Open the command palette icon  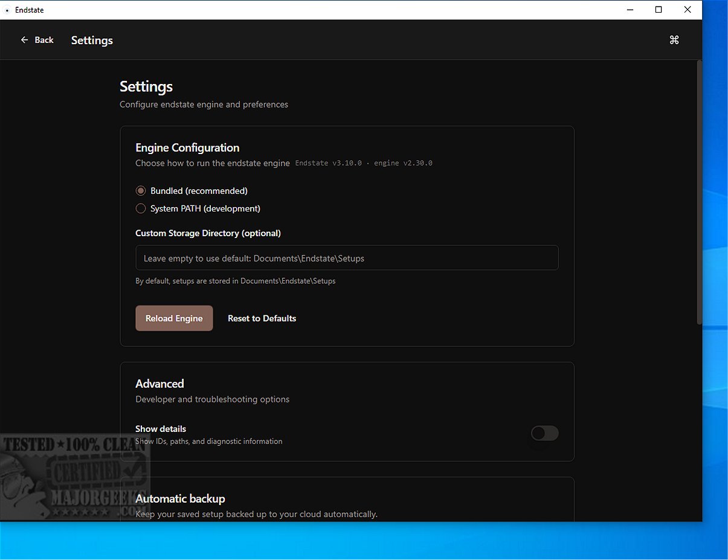[x=674, y=40]
